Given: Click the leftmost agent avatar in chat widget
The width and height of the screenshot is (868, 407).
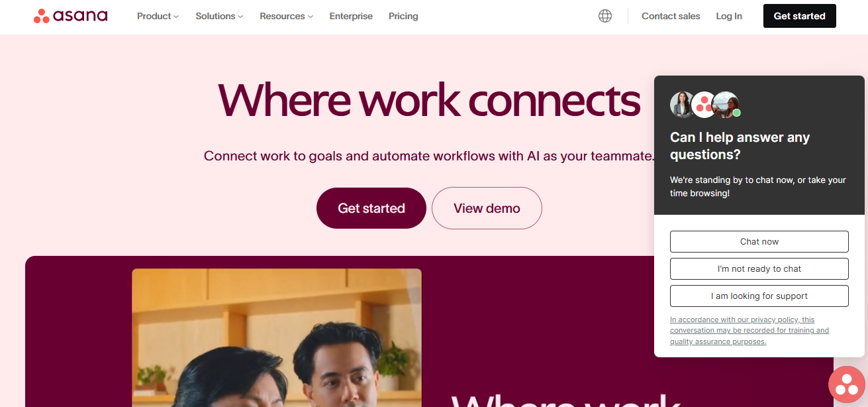Looking at the screenshot, I should [683, 104].
